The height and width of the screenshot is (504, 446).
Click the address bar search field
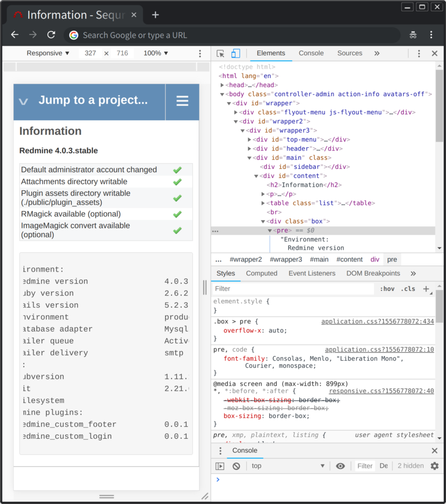click(232, 35)
